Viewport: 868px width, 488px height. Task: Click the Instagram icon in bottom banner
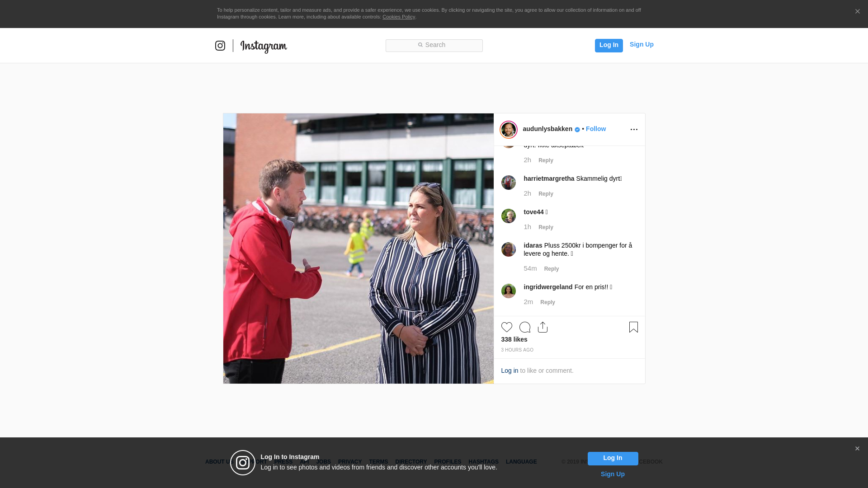(x=243, y=463)
